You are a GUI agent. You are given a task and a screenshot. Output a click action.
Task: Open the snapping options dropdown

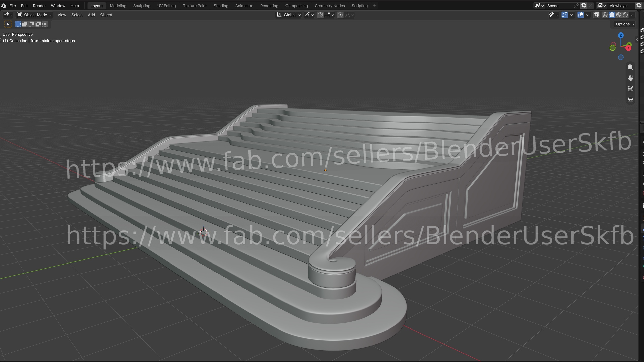coord(329,15)
